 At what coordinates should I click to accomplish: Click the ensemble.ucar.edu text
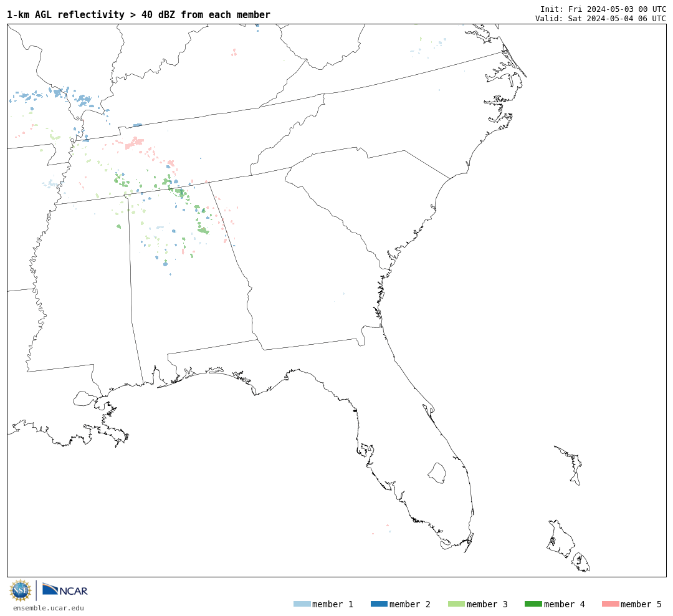[x=49, y=608]
